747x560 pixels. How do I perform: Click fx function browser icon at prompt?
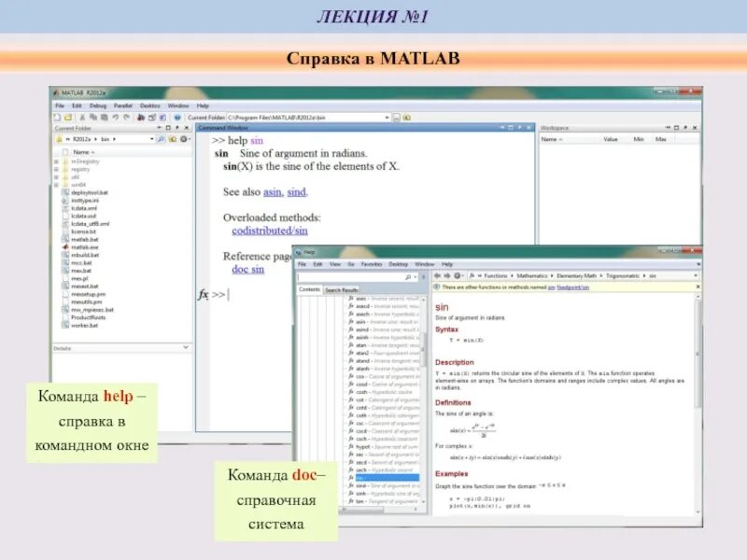click(x=203, y=294)
